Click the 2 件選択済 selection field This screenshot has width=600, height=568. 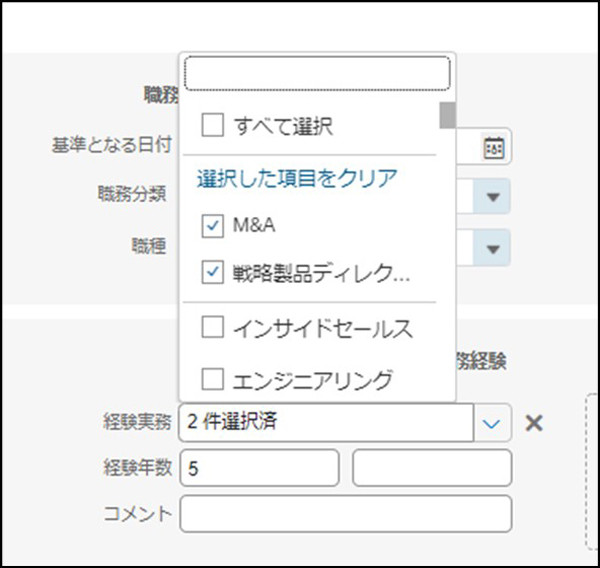tap(326, 423)
